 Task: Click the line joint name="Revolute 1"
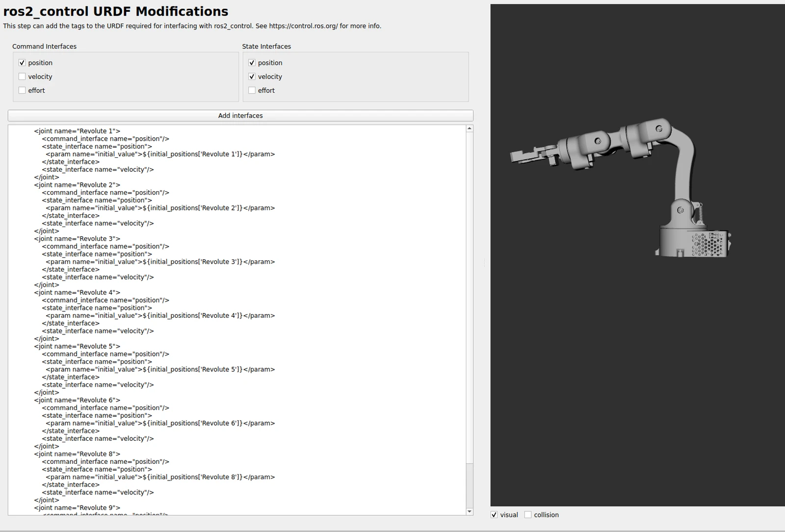(x=77, y=131)
